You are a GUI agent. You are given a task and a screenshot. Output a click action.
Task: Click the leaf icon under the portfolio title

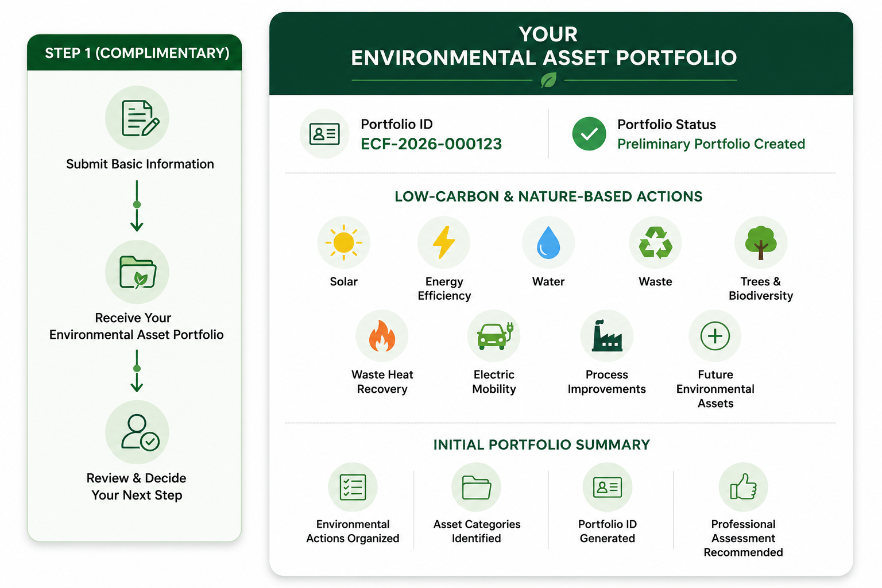tap(548, 80)
